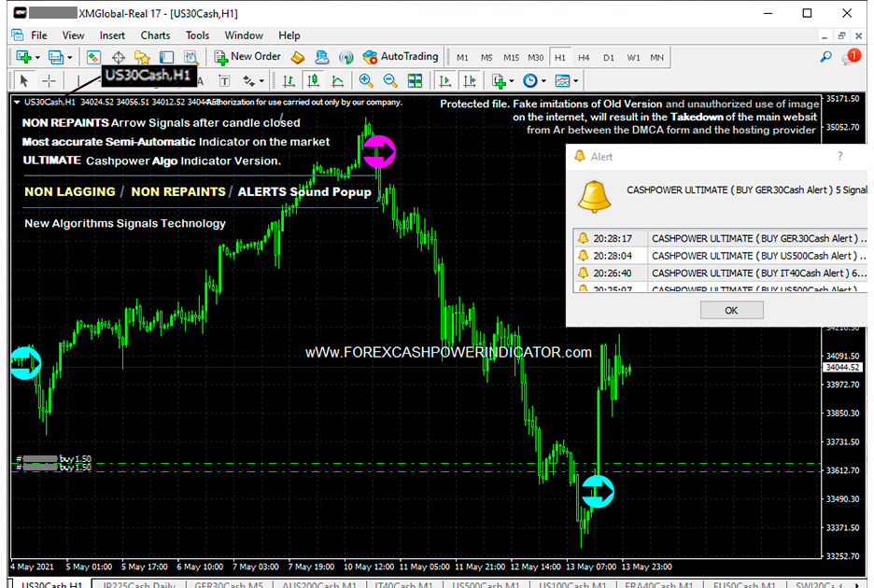
Task: Open the Market Watch panel icon
Action: pos(93,56)
